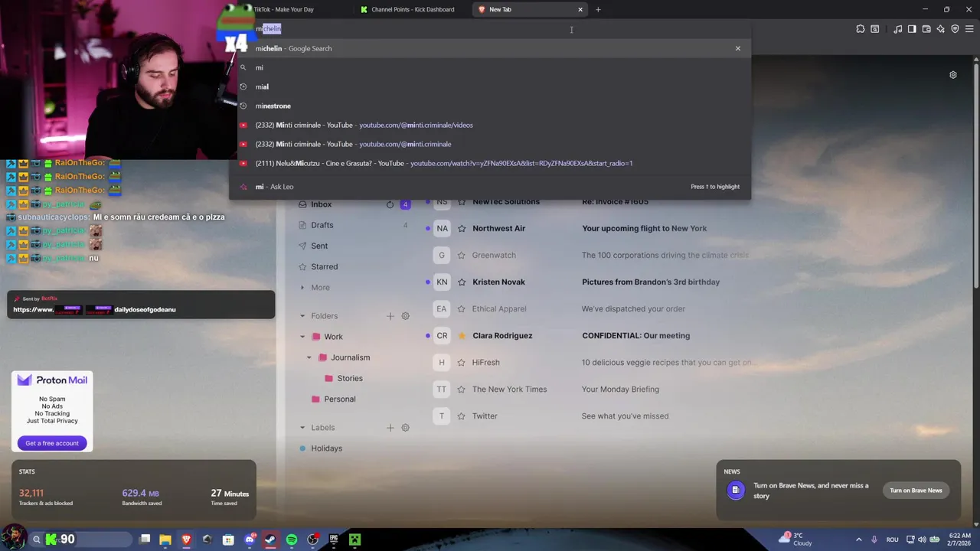Open Spotify from the taskbar
The image size is (980, 551).
point(292,540)
